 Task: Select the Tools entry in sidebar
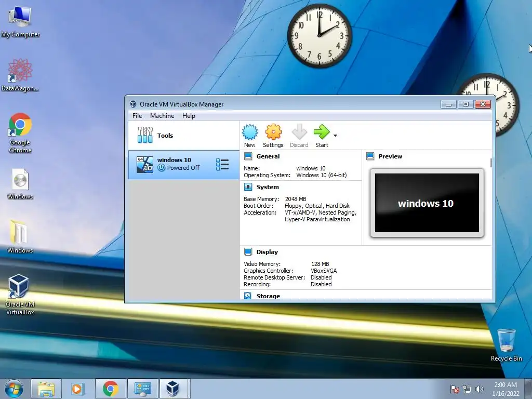pos(183,136)
